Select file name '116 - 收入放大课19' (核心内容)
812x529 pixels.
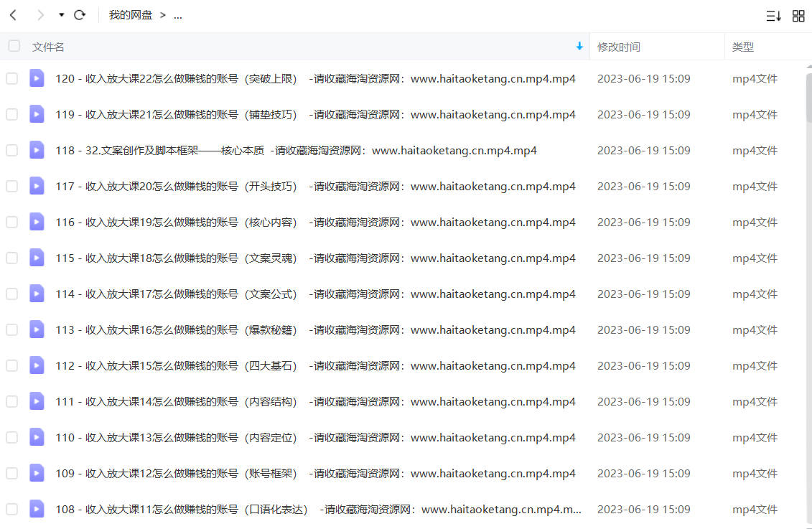point(315,222)
